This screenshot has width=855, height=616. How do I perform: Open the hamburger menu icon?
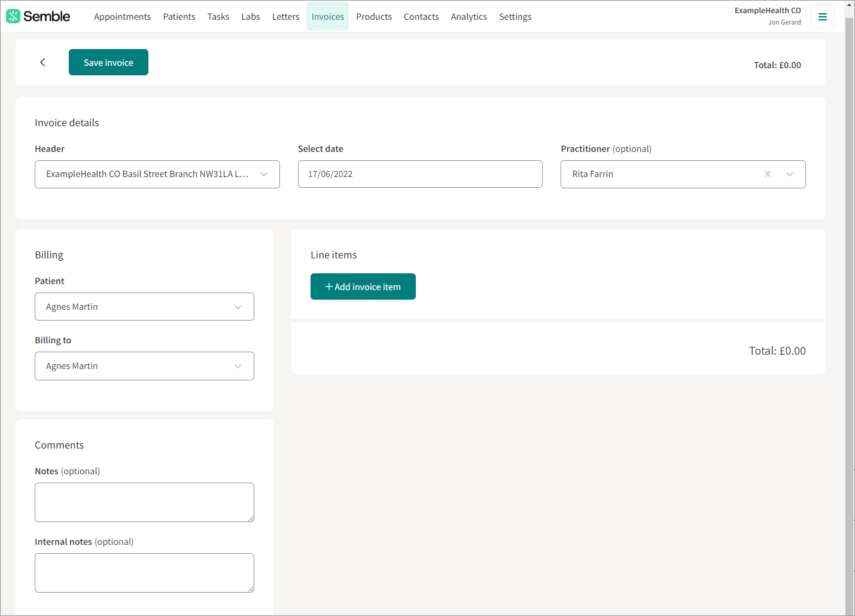pos(823,17)
